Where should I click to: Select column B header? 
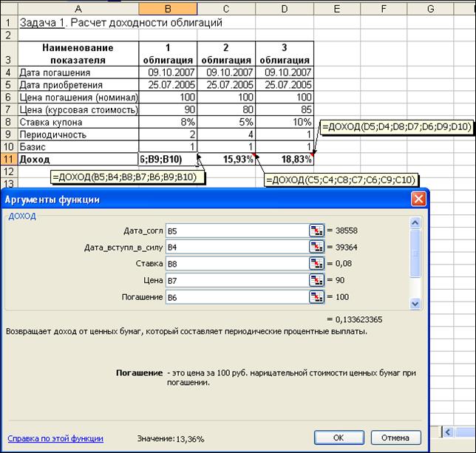click(167, 7)
